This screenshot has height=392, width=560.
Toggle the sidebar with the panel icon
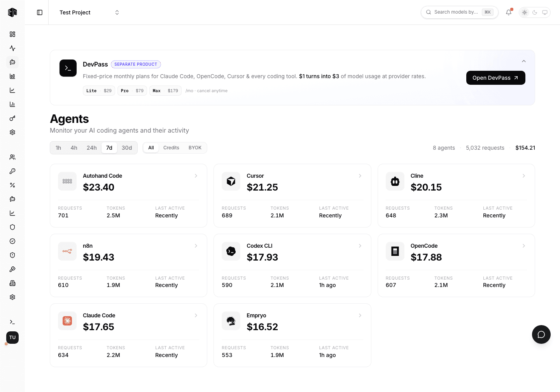click(x=40, y=12)
